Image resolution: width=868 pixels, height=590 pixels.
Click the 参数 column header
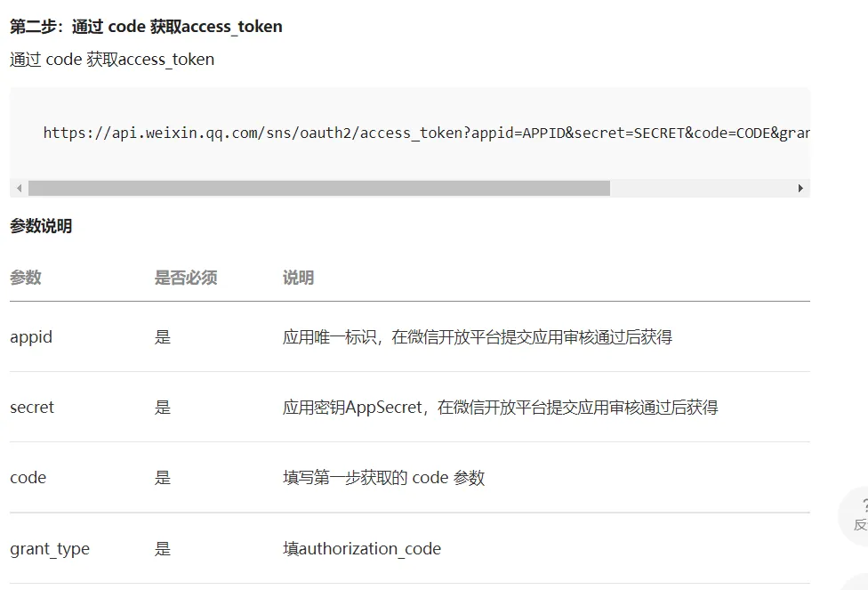coord(23,278)
